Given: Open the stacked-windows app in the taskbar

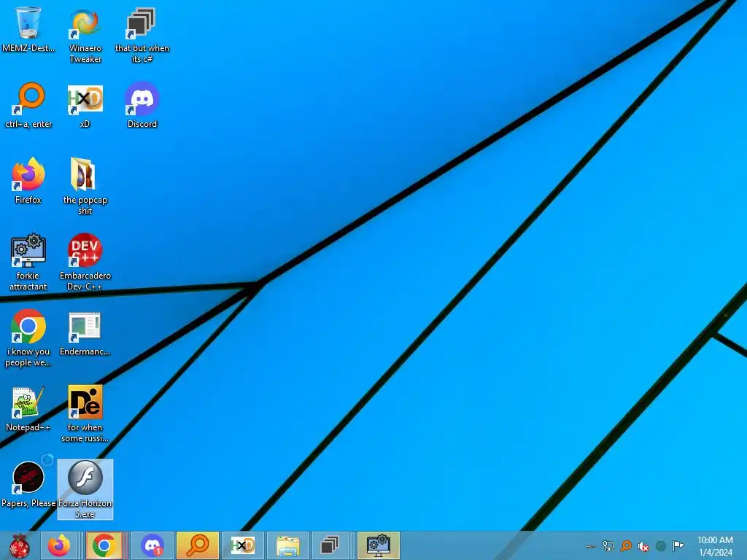Looking at the screenshot, I should pos(329,545).
